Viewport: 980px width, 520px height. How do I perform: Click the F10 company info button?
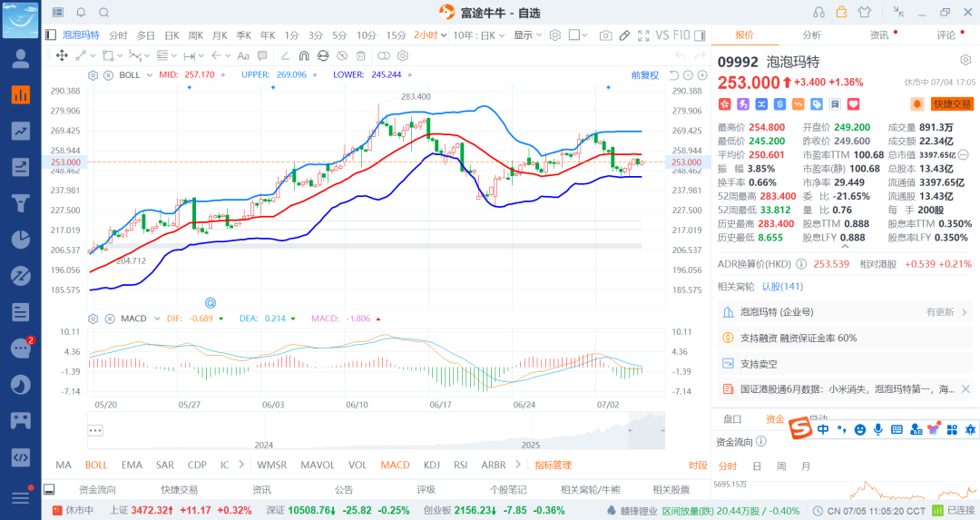(681, 35)
